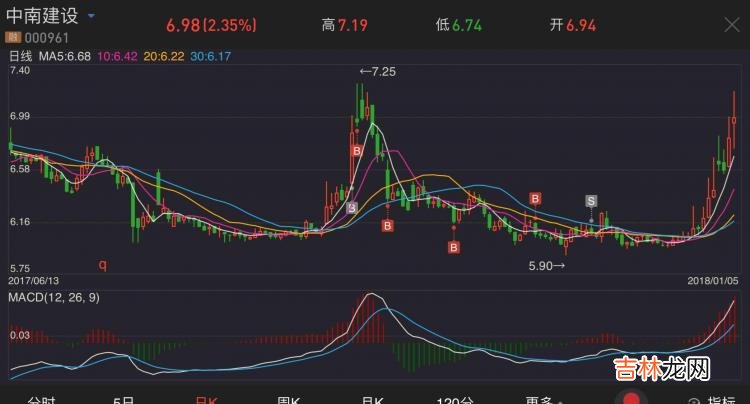The height and width of the screenshot is (404, 750).
Task: Click the 7.25 high price annotation
Action: pos(380,73)
